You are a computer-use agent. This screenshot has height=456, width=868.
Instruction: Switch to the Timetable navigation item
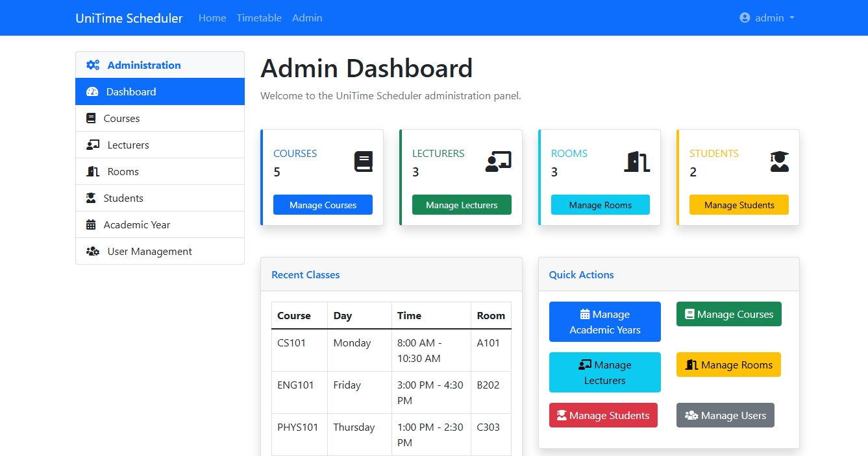click(258, 18)
